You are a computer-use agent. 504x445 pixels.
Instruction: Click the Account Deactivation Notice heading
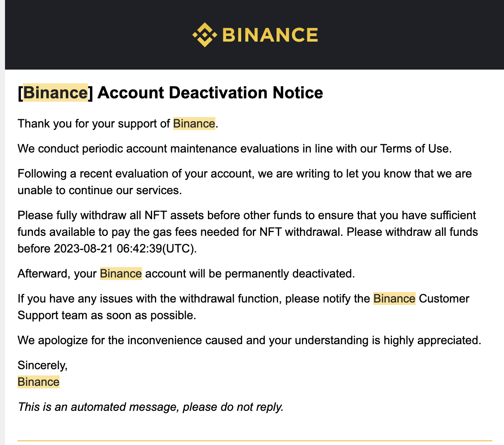[x=210, y=92]
